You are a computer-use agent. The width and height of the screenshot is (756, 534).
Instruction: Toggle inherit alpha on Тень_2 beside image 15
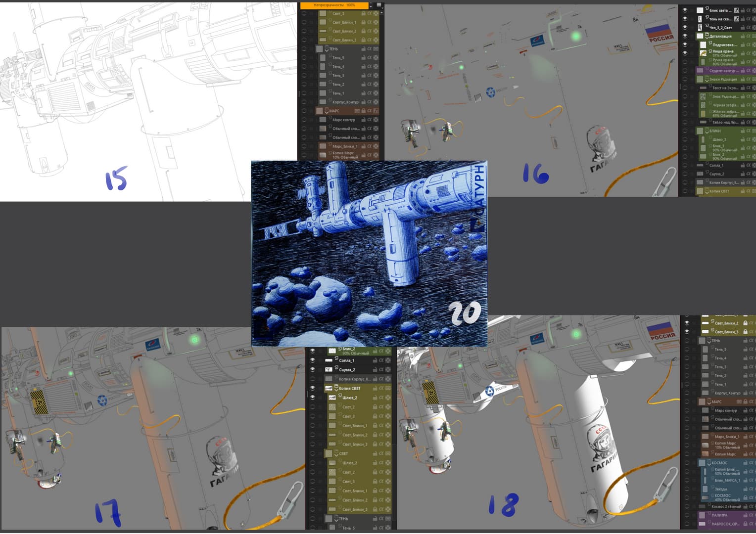point(369,84)
